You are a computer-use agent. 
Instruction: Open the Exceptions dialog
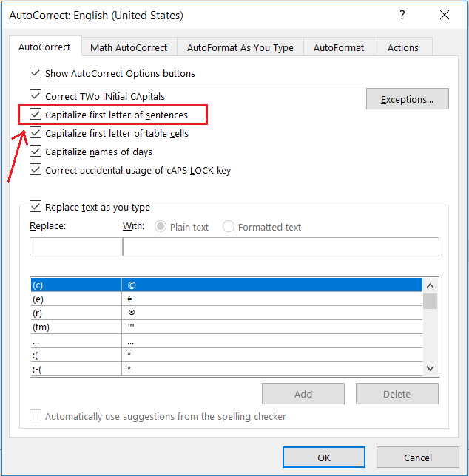[407, 99]
